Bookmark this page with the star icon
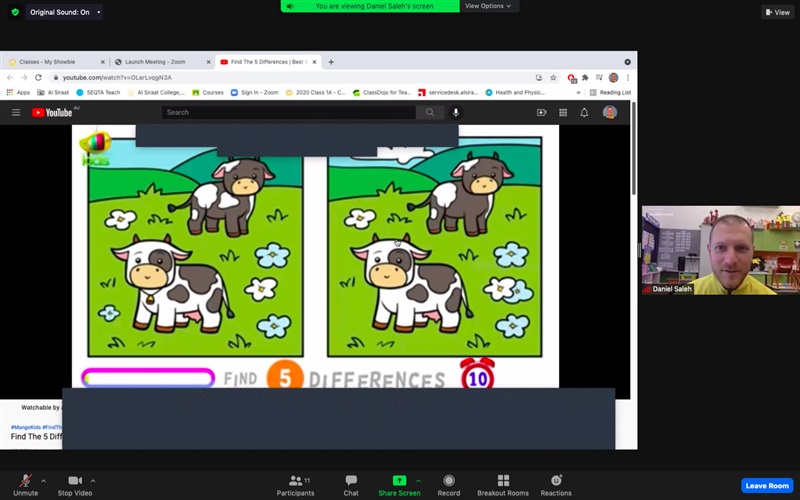 pos(553,78)
